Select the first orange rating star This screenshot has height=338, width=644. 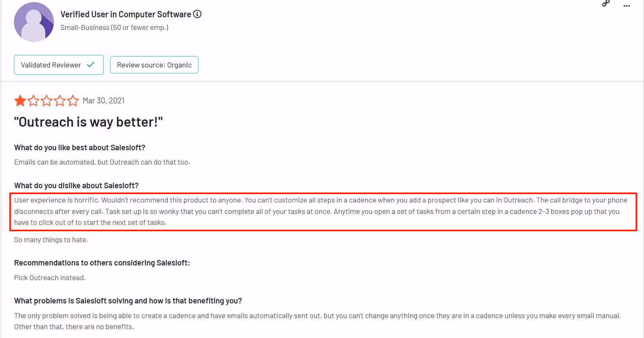tap(20, 100)
